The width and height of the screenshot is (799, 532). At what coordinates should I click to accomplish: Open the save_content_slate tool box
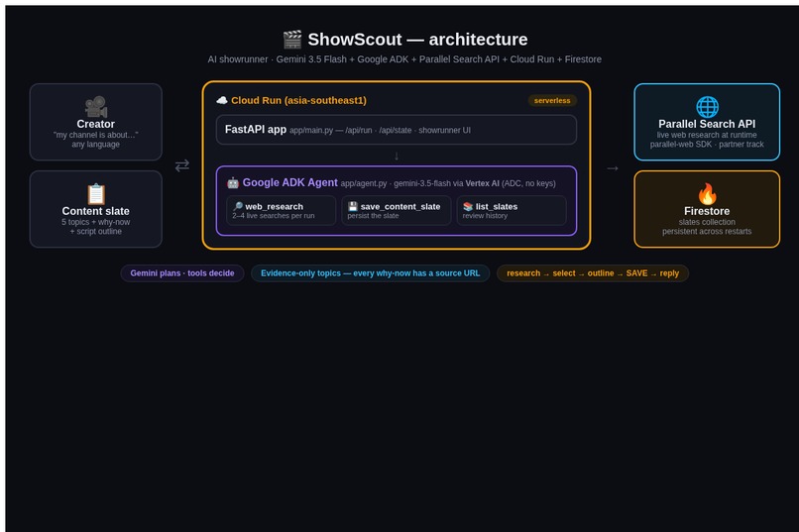tap(397, 210)
